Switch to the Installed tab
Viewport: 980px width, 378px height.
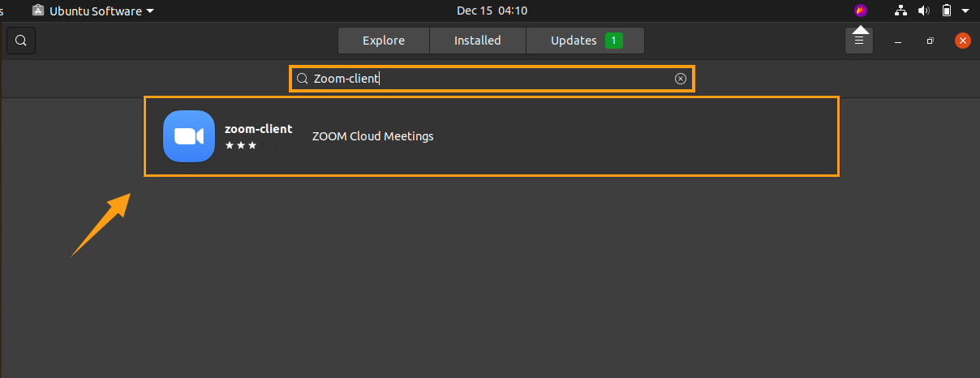[478, 41]
